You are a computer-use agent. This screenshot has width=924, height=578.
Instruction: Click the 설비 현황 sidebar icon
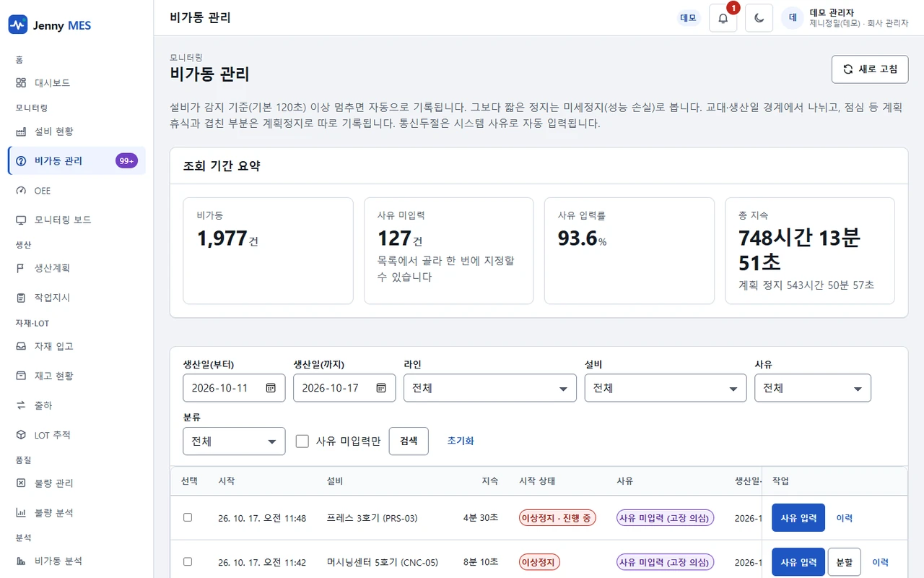(21, 131)
